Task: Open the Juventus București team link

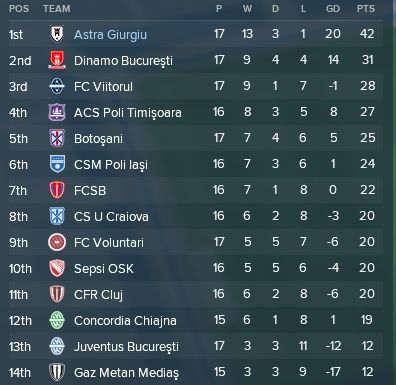Action: pos(126,347)
